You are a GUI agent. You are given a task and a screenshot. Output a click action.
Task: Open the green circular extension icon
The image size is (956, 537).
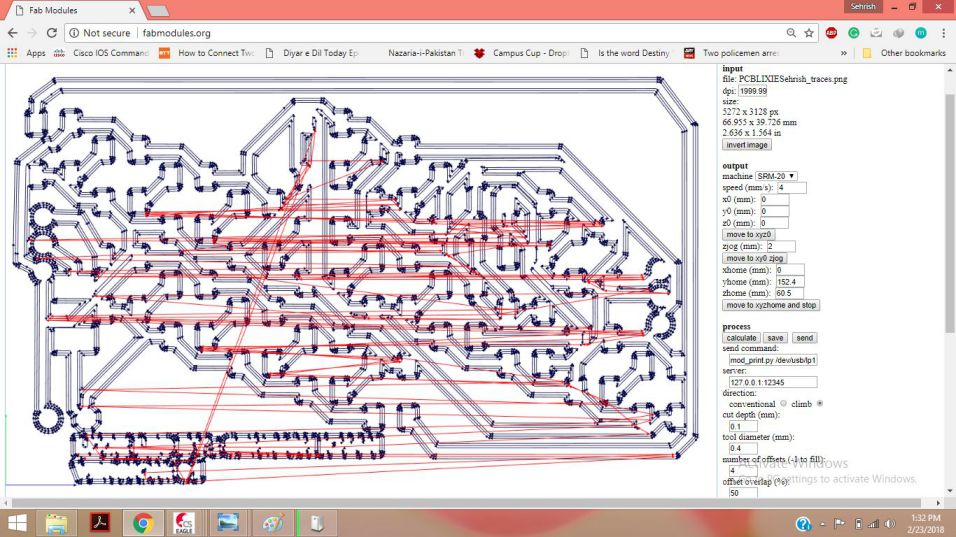854,33
